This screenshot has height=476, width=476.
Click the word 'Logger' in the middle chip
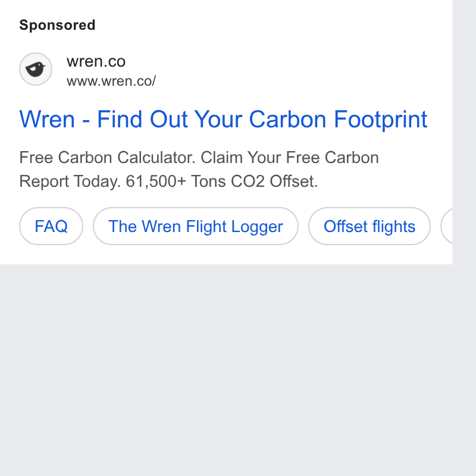(257, 227)
